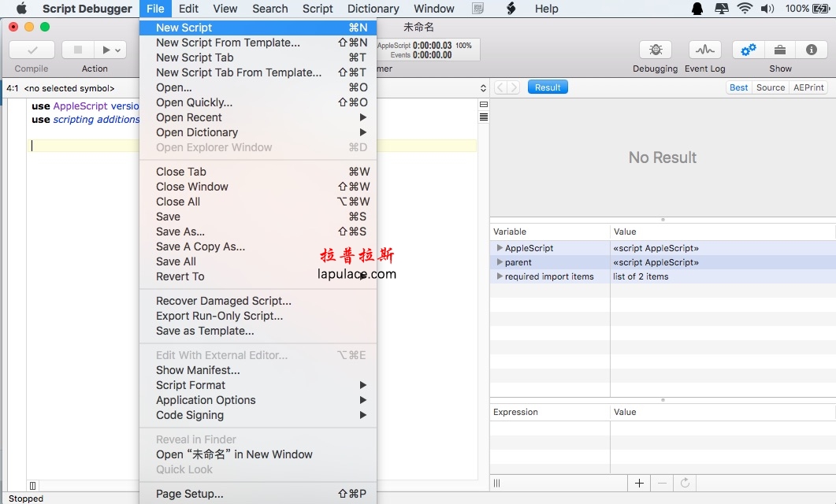Image resolution: width=836 pixels, height=504 pixels.
Task: Click the Run play toolbar button
Action: (106, 50)
